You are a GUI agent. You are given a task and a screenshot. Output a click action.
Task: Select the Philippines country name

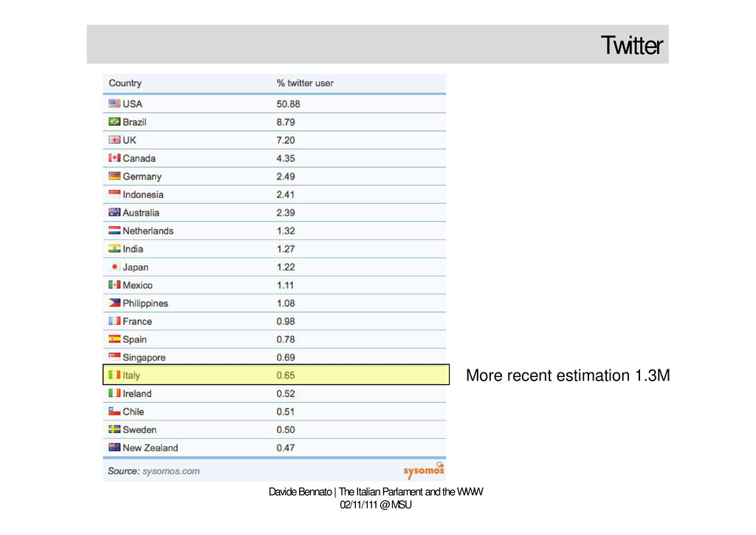(x=145, y=304)
